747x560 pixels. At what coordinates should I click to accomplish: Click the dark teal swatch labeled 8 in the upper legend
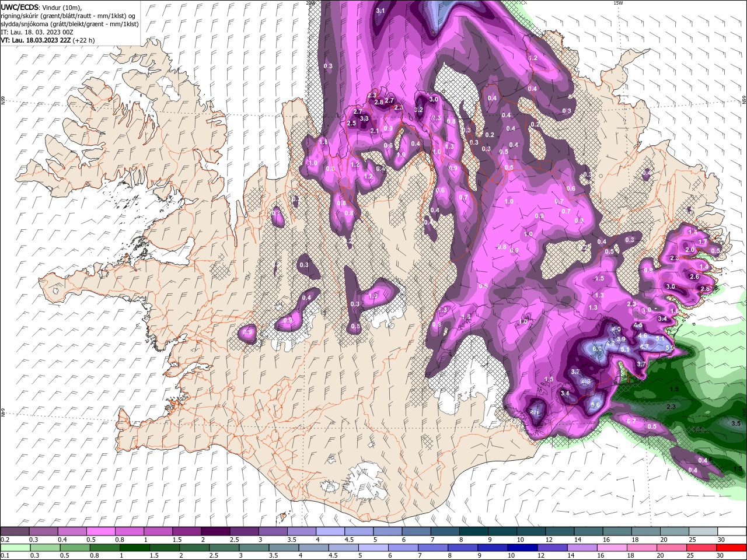tap(473, 531)
